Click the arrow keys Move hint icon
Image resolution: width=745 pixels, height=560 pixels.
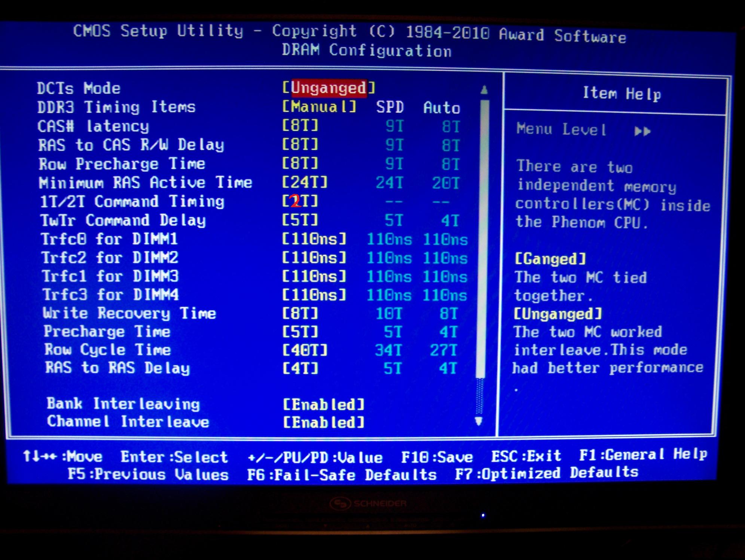[x=39, y=456]
